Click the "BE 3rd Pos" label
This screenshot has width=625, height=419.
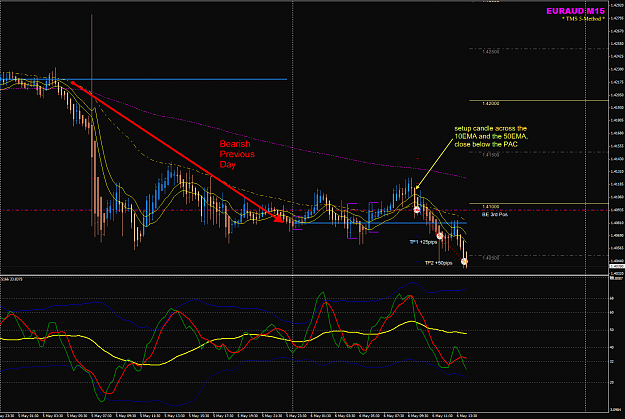point(494,214)
